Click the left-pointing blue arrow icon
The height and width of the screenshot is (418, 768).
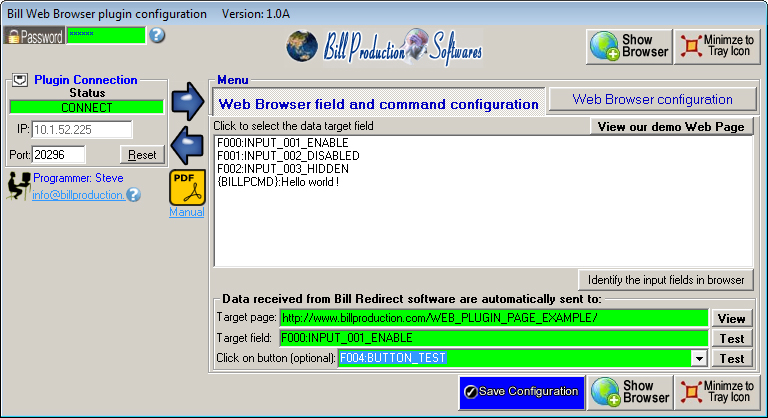pos(187,146)
